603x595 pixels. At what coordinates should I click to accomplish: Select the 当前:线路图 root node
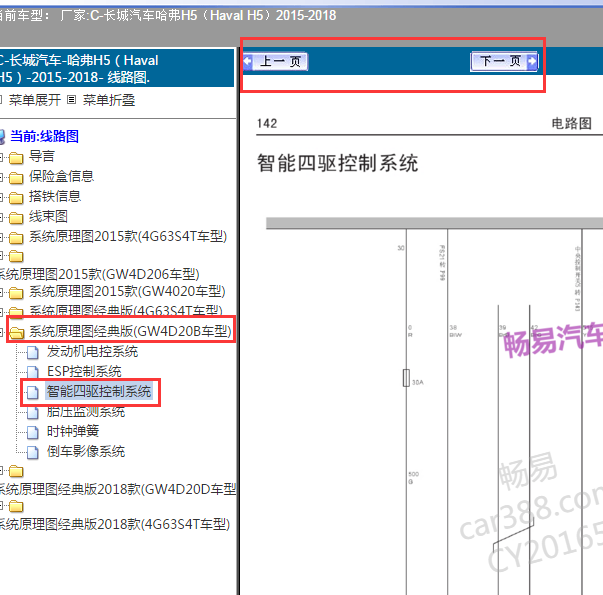click(x=44, y=136)
